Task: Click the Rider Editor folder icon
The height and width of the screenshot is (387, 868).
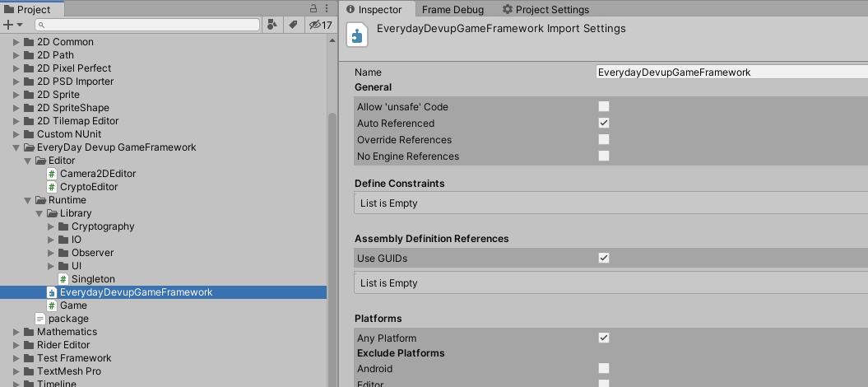Action: pyautogui.click(x=29, y=345)
